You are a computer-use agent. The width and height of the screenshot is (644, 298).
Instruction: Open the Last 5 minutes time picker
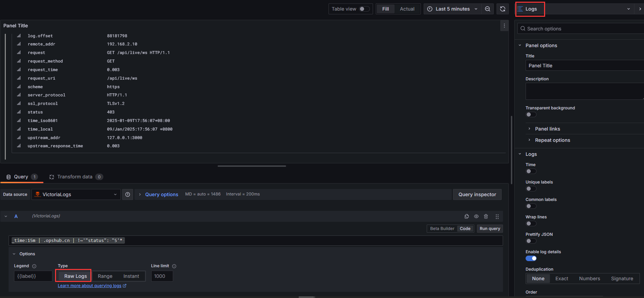(452, 9)
